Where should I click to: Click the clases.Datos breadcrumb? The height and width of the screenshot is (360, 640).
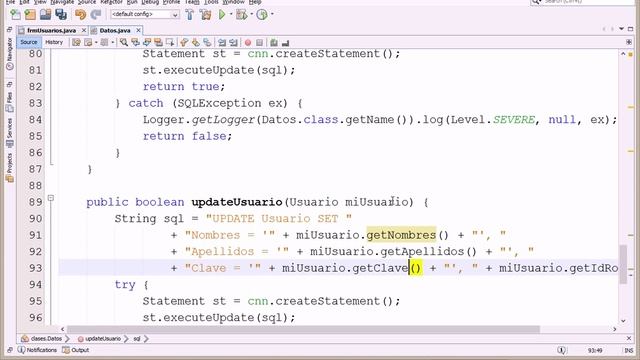click(42, 339)
